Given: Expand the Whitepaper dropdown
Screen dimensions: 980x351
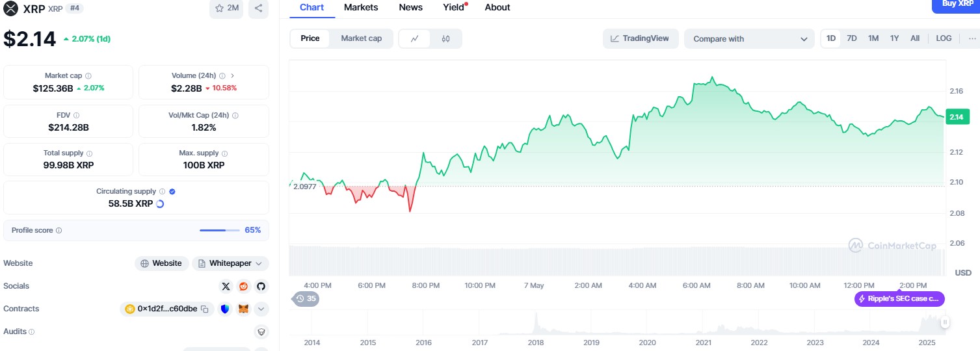Looking at the screenshot, I should click(x=258, y=263).
